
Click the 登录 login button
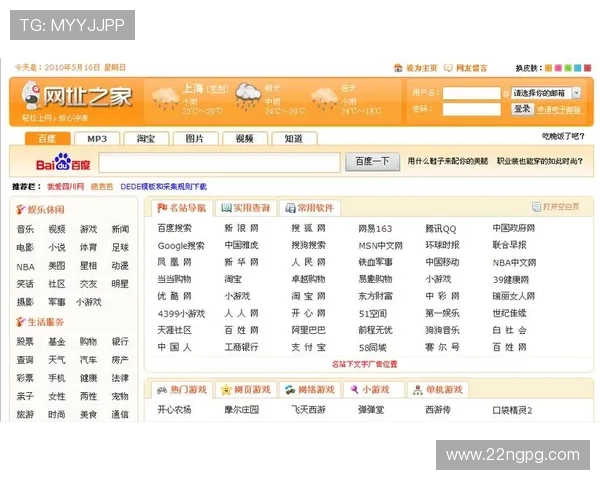click(522, 109)
